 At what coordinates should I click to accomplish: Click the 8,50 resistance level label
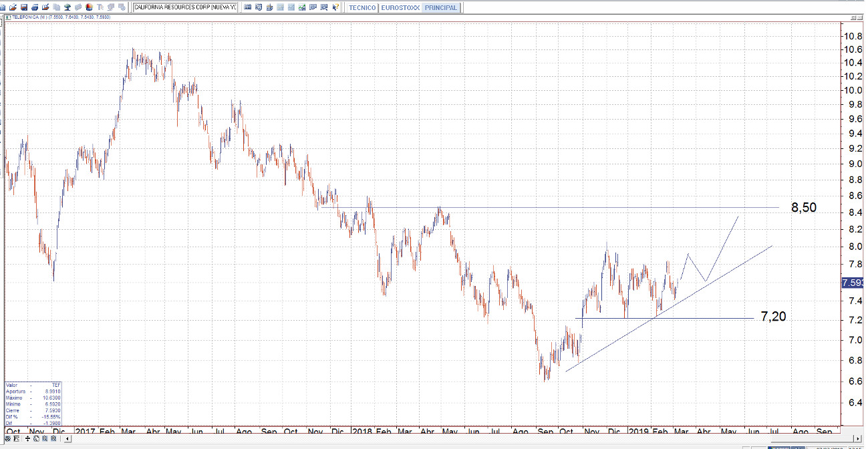point(803,208)
